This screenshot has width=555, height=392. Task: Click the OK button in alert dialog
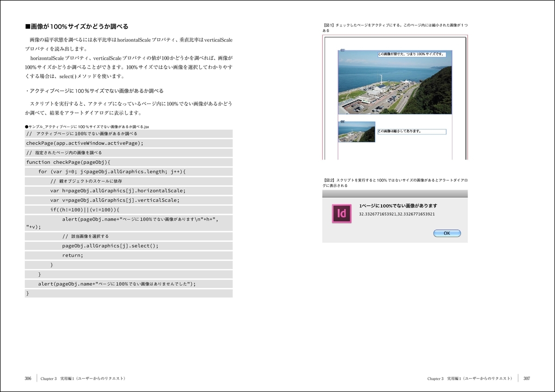pyautogui.click(x=447, y=233)
